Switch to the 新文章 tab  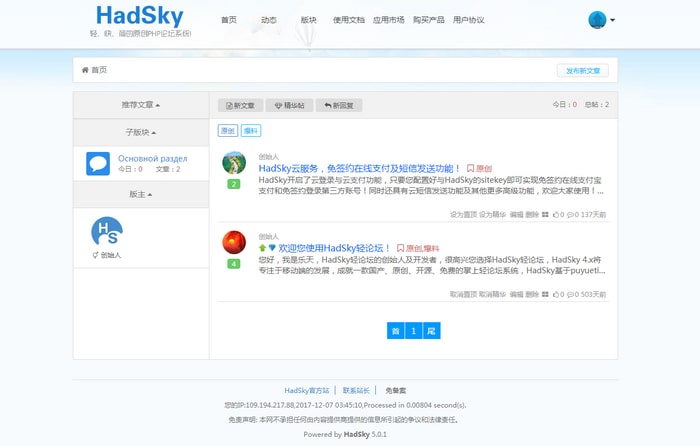240,105
